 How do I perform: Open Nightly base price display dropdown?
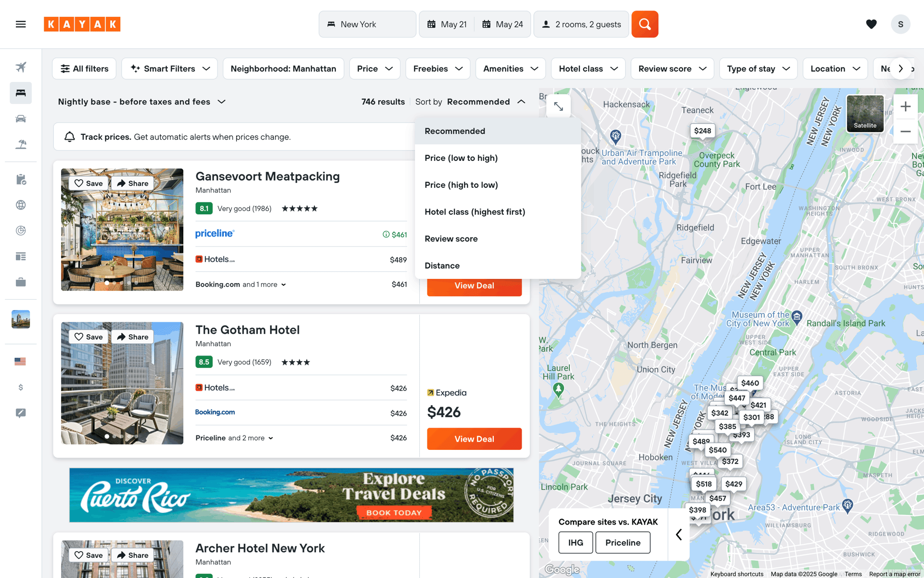142,102
